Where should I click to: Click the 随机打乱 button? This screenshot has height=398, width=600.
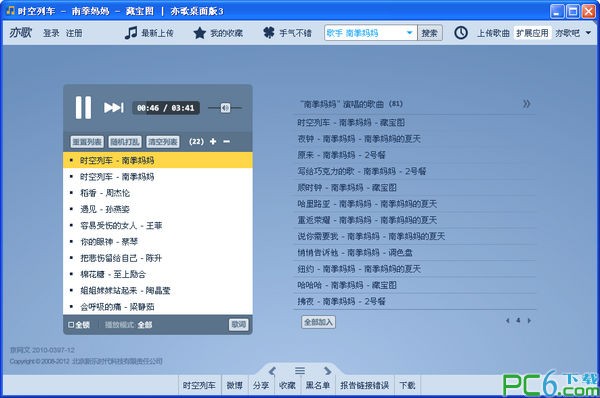point(125,142)
